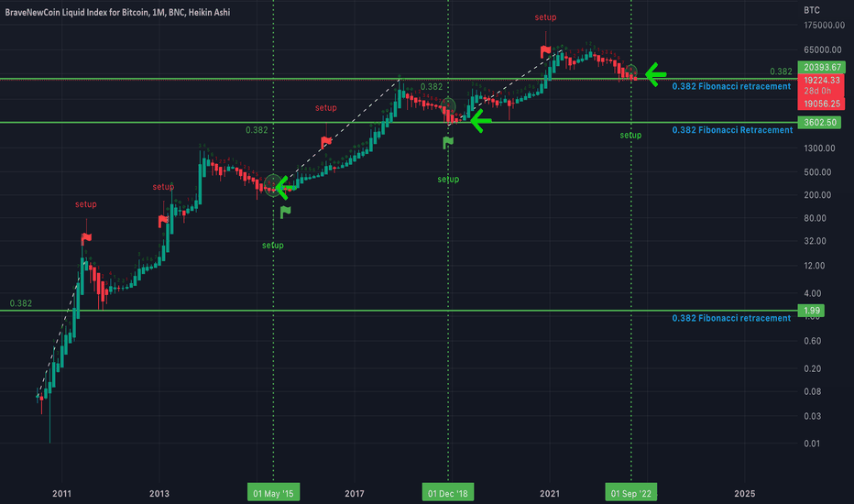Image resolution: width=854 pixels, height=504 pixels.
Task: Click the 4.00 price axis value
Action: coord(812,293)
